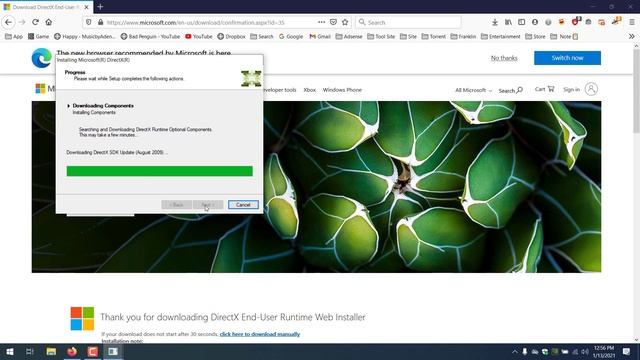Close the Download DirectX tab
The width and height of the screenshot is (640, 360).
(87, 7)
